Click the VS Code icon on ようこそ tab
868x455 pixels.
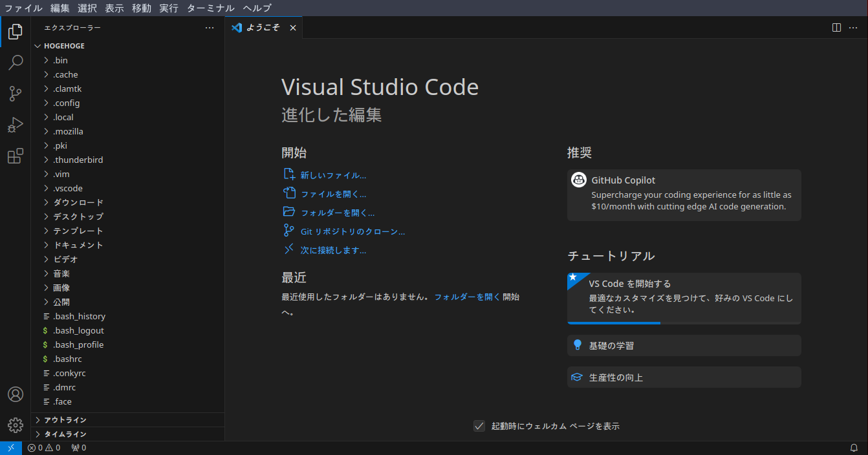point(237,28)
